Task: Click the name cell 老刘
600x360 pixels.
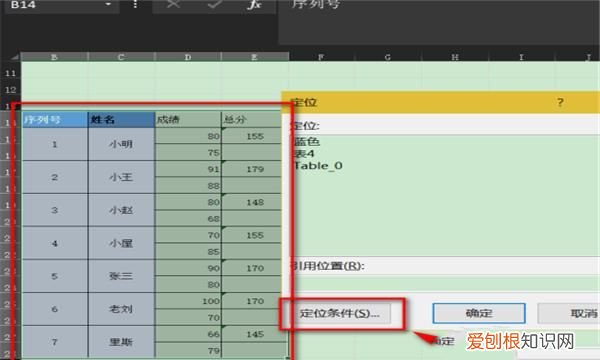Action: tap(121, 309)
